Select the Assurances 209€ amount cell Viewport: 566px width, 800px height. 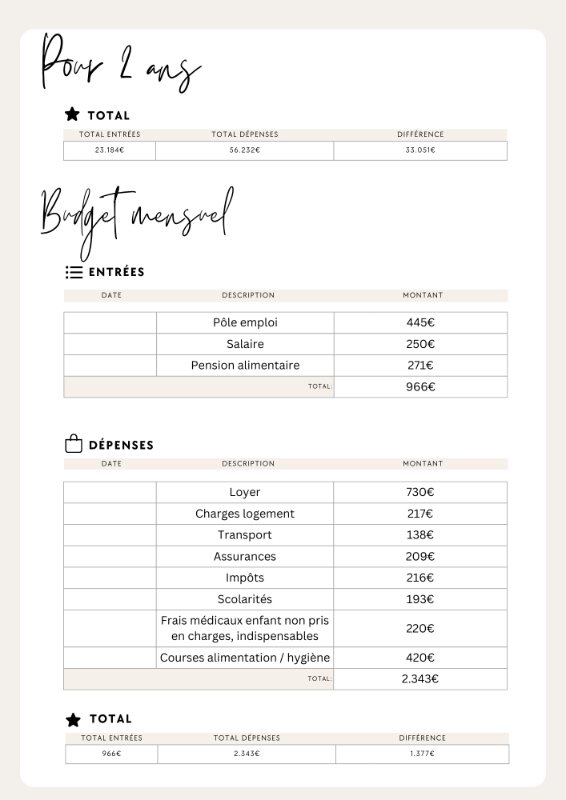pos(421,557)
